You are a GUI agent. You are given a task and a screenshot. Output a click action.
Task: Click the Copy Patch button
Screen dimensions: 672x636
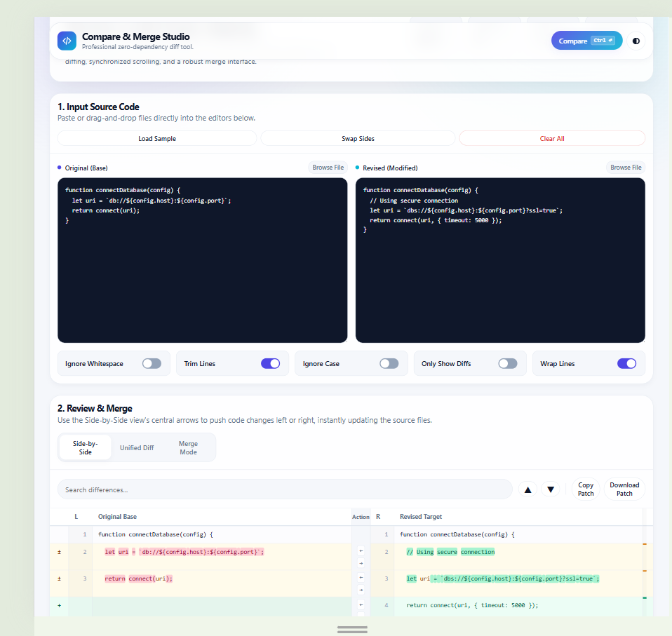coord(586,489)
